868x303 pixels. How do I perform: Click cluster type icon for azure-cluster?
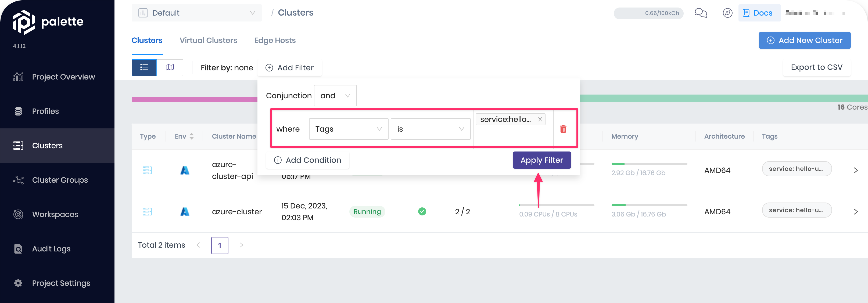click(147, 212)
